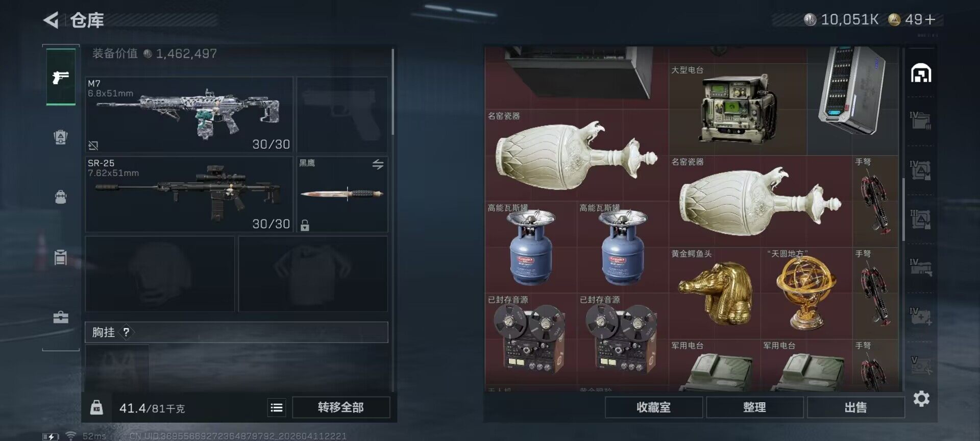Viewport: 980px width, 441px height.
Task: Open the 收藏室 collection room
Action: click(653, 407)
